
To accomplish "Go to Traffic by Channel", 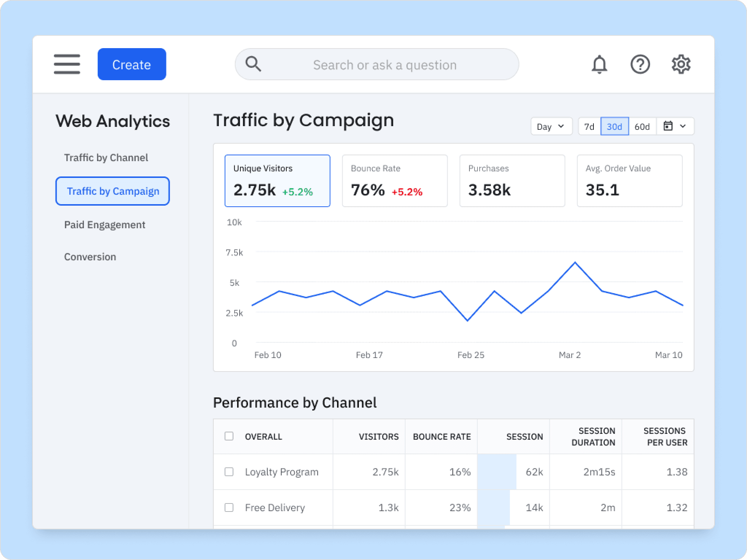I will [x=106, y=157].
